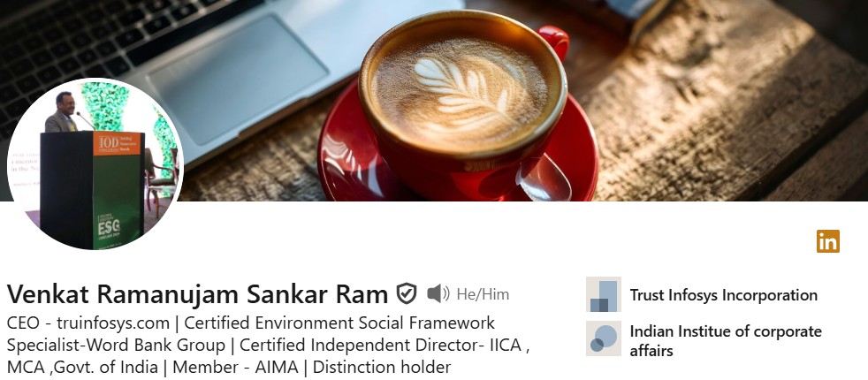This screenshot has width=868, height=380.
Task: Open the circular profile photo
Action: point(95,163)
